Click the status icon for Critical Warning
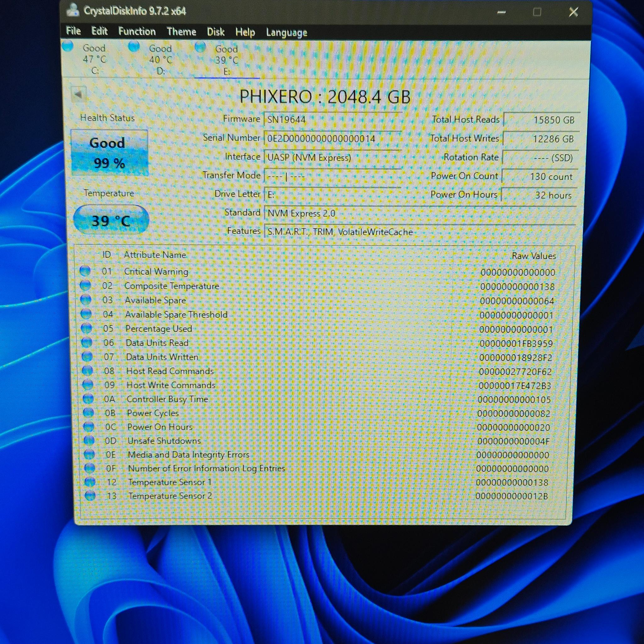The width and height of the screenshot is (644, 644). (x=85, y=271)
